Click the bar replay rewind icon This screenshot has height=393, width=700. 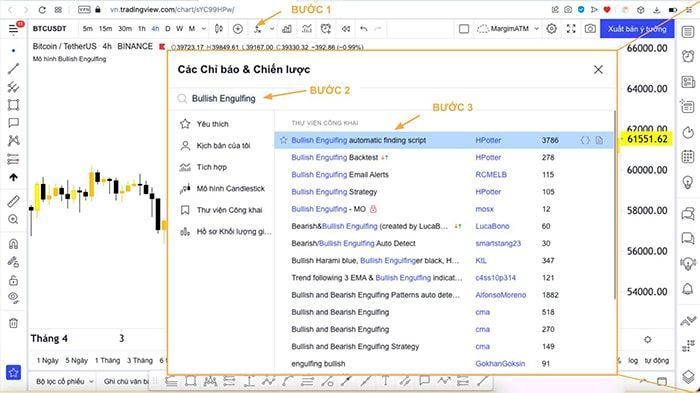point(346,29)
